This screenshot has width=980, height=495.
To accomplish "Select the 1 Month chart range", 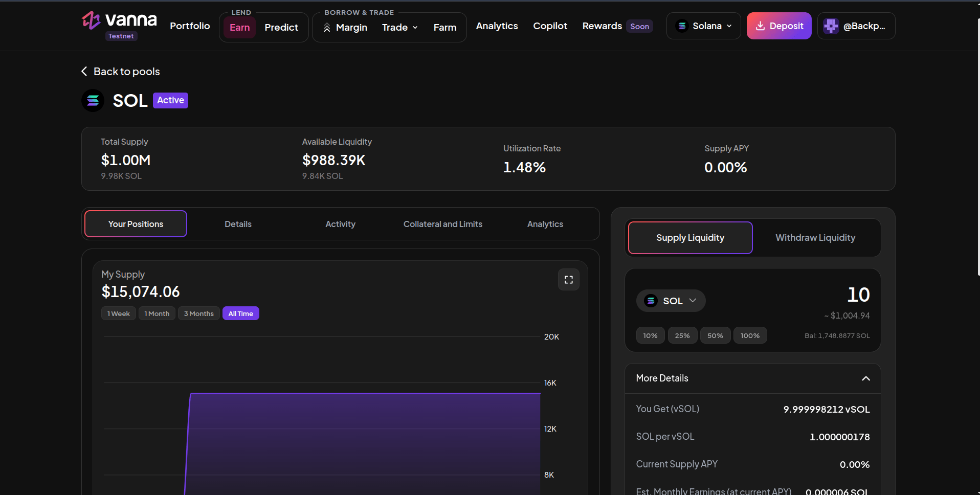I will click(157, 313).
